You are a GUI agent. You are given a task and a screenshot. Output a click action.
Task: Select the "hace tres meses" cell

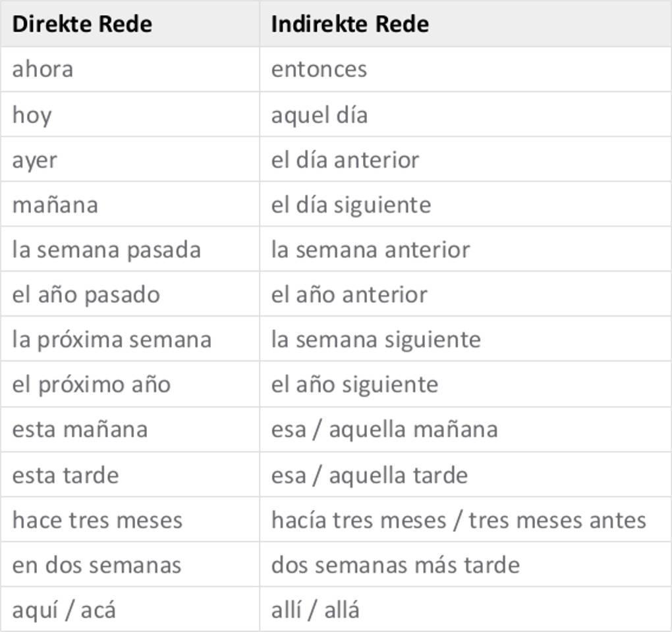[x=97, y=520]
